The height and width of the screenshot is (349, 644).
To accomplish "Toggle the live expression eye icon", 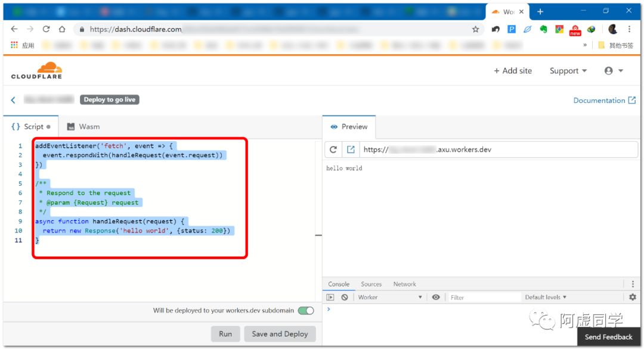I will click(x=436, y=297).
